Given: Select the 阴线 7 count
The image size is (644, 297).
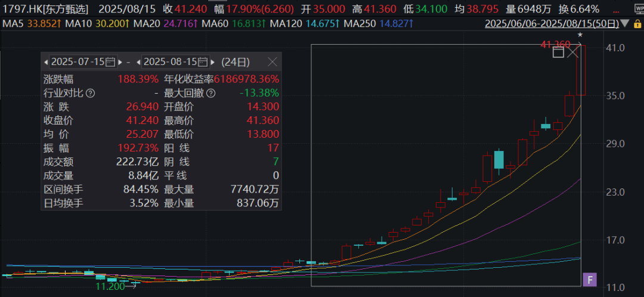Looking at the screenshot, I should [276, 162].
